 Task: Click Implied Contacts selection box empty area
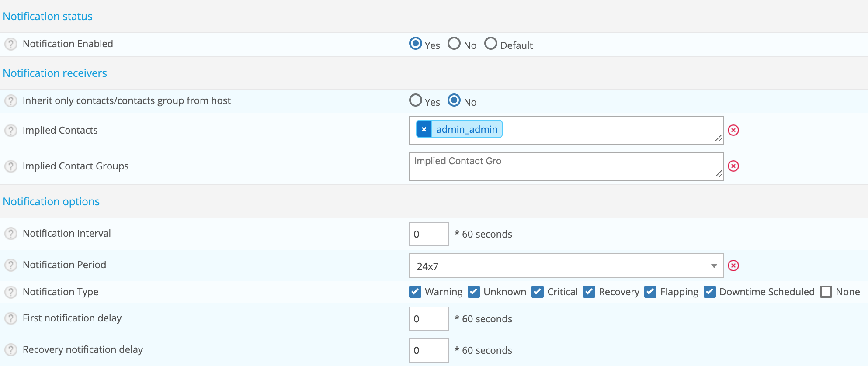click(x=612, y=131)
